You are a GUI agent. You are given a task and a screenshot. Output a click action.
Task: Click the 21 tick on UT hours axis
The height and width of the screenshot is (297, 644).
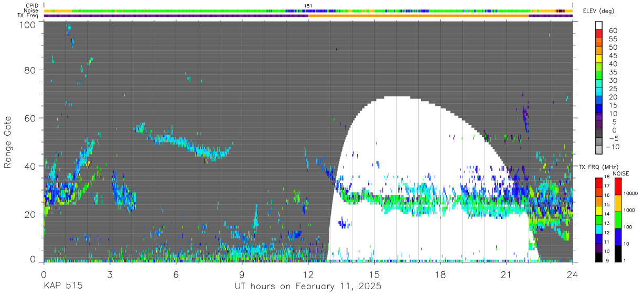(506, 274)
